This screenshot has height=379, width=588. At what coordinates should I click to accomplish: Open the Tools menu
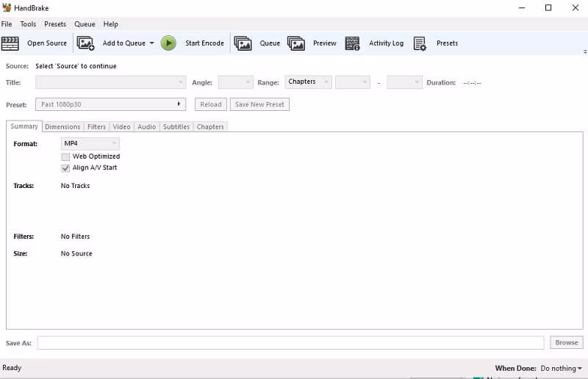tap(28, 24)
